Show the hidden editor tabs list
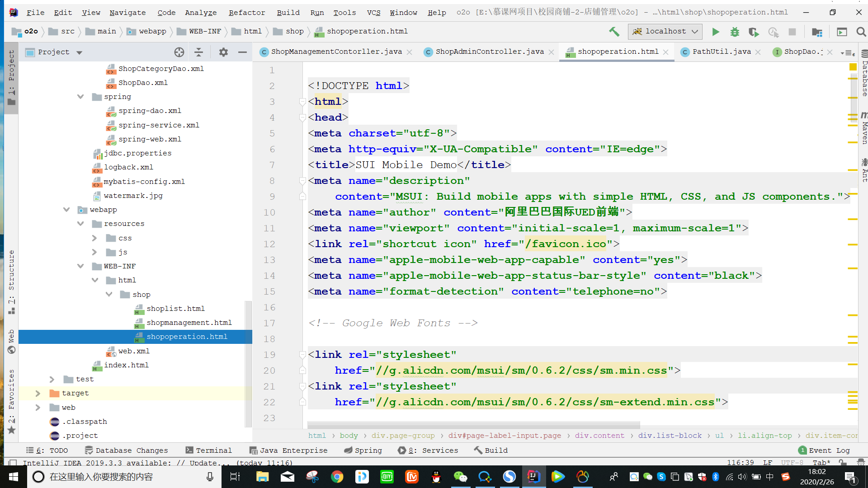This screenshot has height=488, width=868. click(848, 52)
